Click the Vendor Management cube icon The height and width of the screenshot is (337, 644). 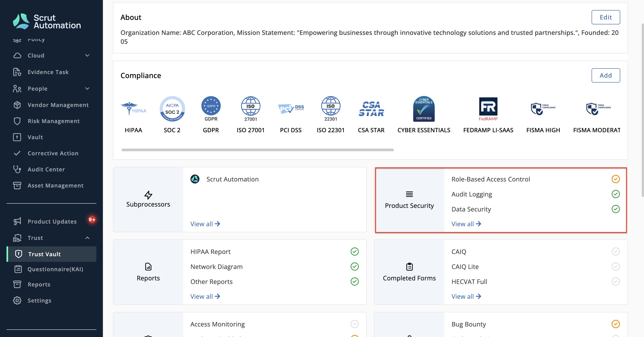(17, 105)
